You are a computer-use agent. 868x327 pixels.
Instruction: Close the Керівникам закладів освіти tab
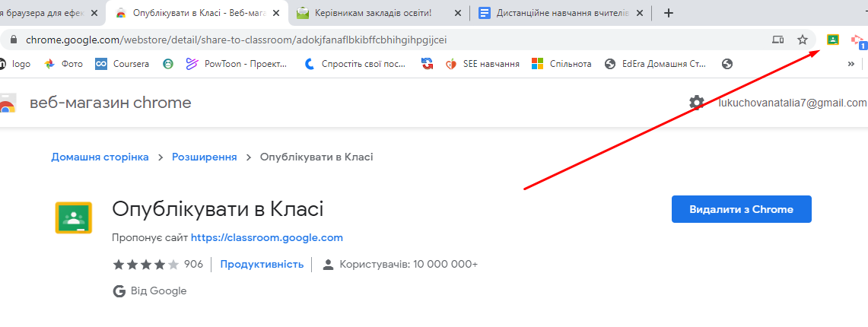(x=458, y=13)
